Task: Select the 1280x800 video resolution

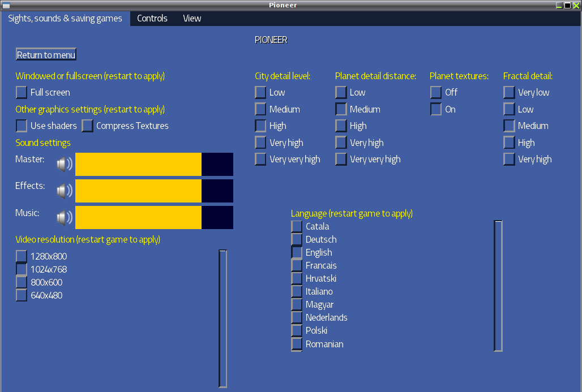Action: coord(22,256)
